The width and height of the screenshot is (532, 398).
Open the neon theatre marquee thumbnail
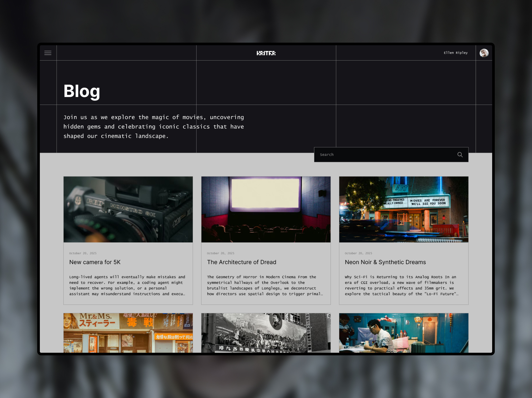tap(404, 209)
